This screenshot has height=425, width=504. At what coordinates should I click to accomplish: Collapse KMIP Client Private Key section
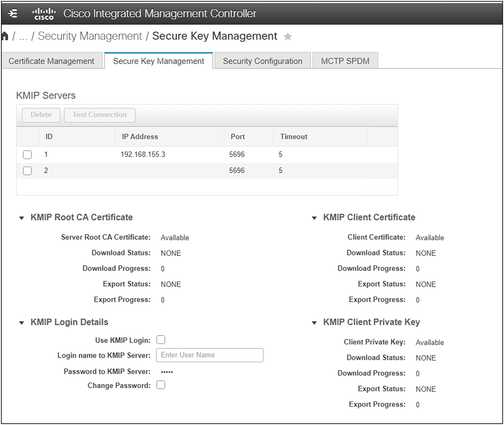tap(314, 323)
